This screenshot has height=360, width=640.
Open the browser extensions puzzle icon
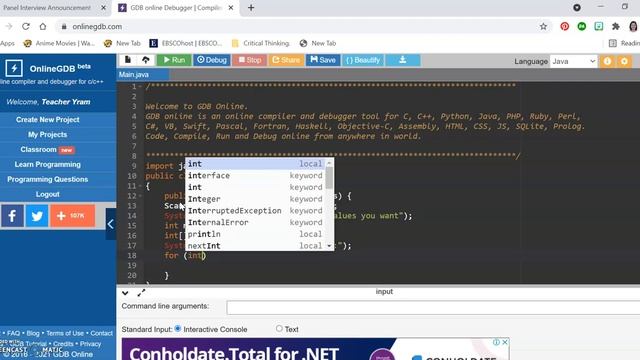(x=616, y=27)
